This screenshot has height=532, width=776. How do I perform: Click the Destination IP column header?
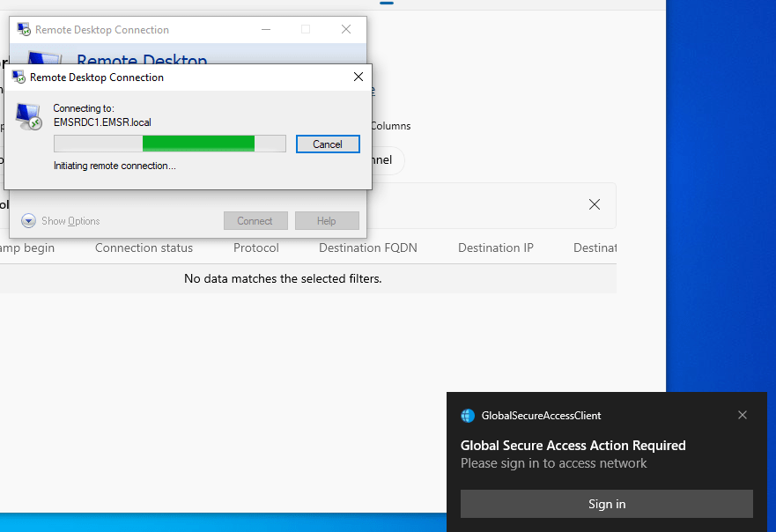coord(495,248)
